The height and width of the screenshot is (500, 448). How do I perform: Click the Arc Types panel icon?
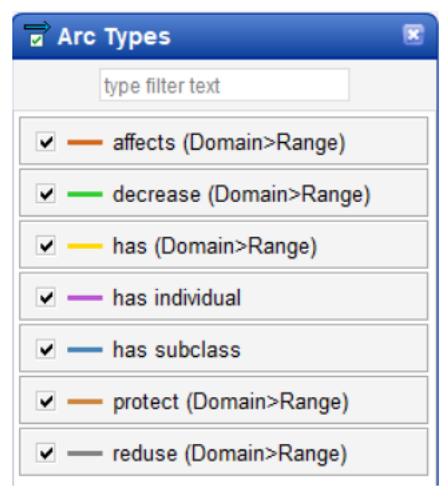[37, 34]
